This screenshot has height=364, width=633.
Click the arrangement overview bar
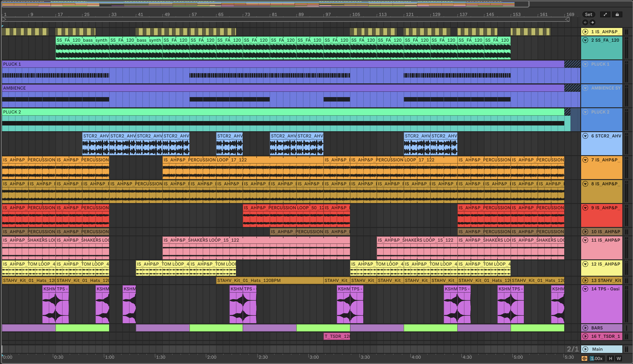(x=265, y=4)
